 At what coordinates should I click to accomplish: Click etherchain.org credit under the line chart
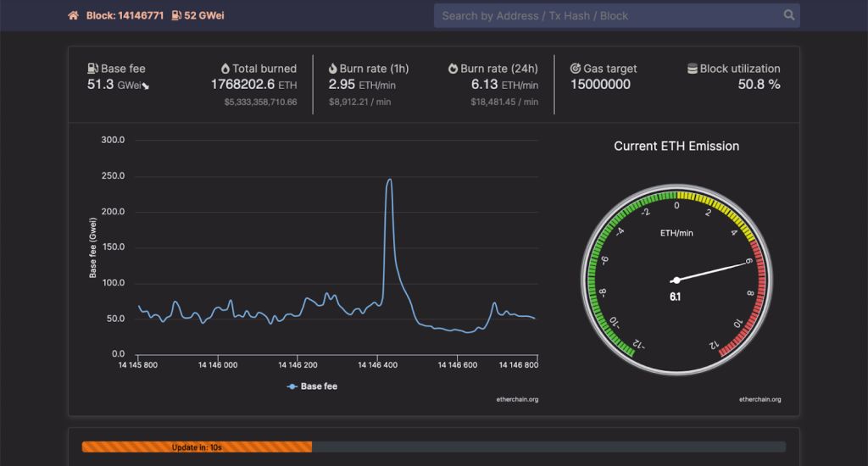tap(517, 399)
